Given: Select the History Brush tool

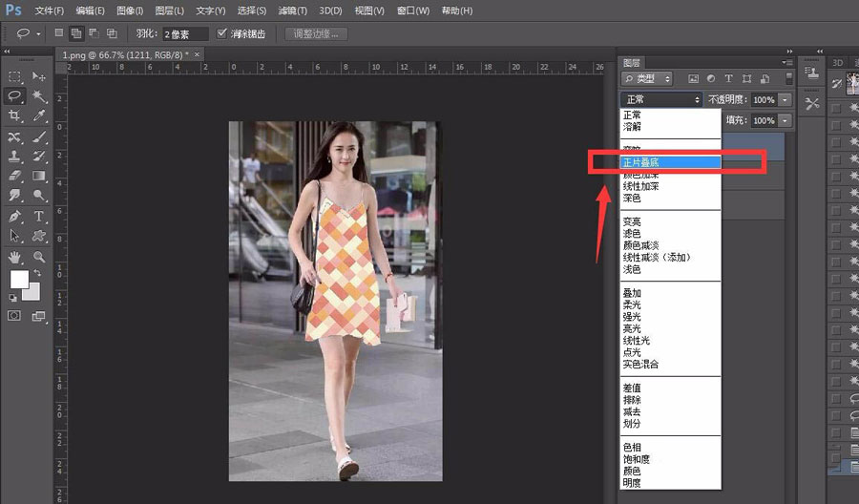Looking at the screenshot, I should click(x=39, y=157).
